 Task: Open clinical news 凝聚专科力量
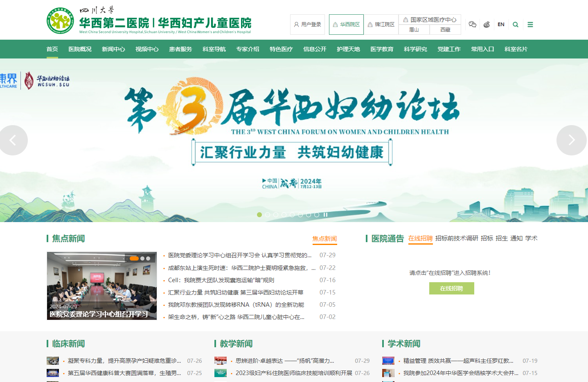pos(124,361)
